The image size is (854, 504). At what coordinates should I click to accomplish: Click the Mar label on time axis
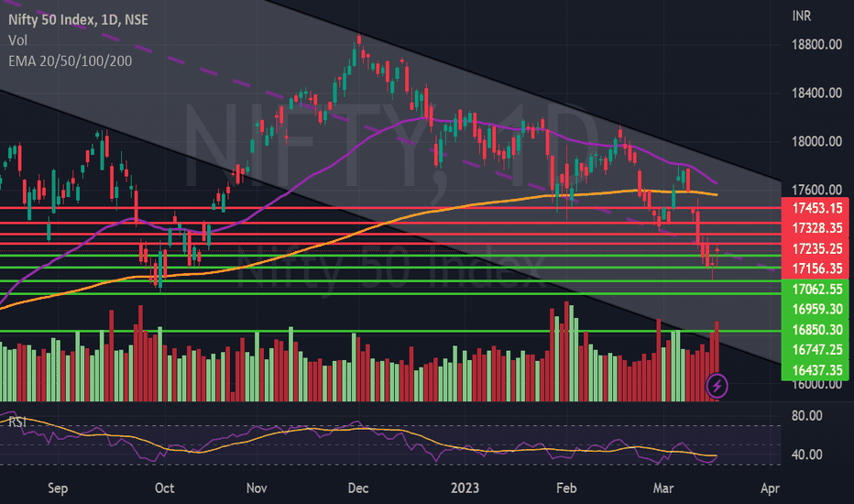coord(662,488)
